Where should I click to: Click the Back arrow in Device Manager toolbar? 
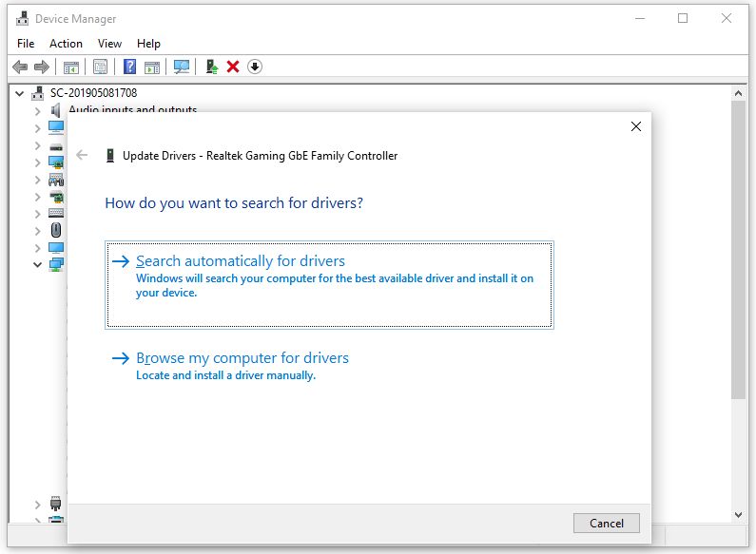tap(20, 67)
